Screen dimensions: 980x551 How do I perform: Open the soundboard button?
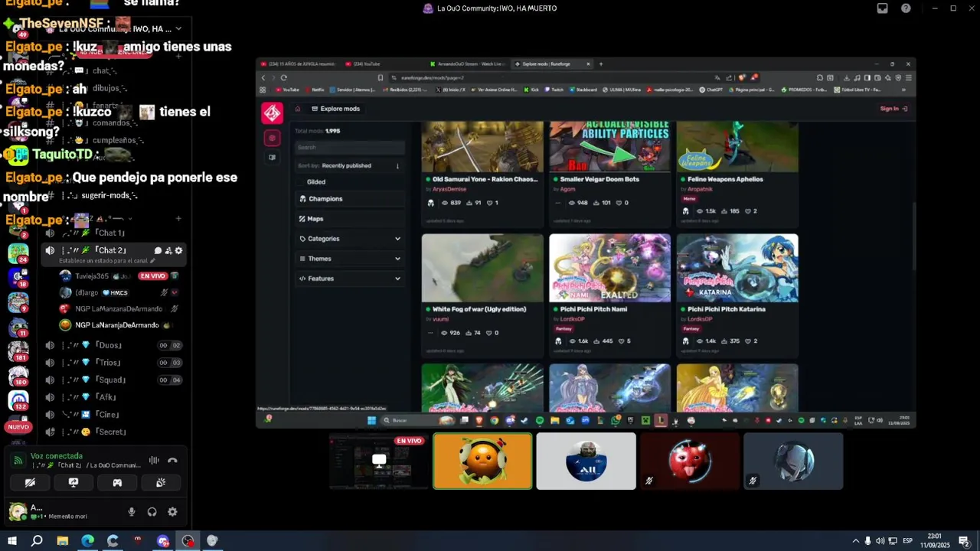pyautogui.click(x=161, y=483)
